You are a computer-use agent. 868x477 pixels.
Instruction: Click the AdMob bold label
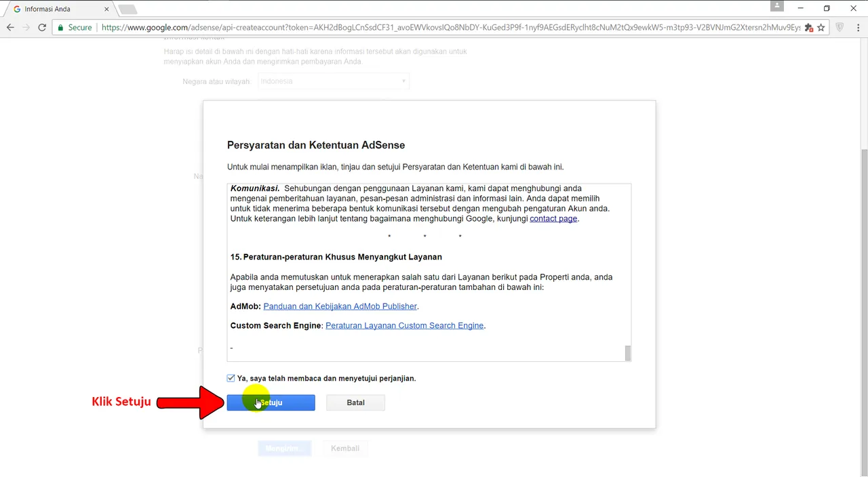click(245, 306)
